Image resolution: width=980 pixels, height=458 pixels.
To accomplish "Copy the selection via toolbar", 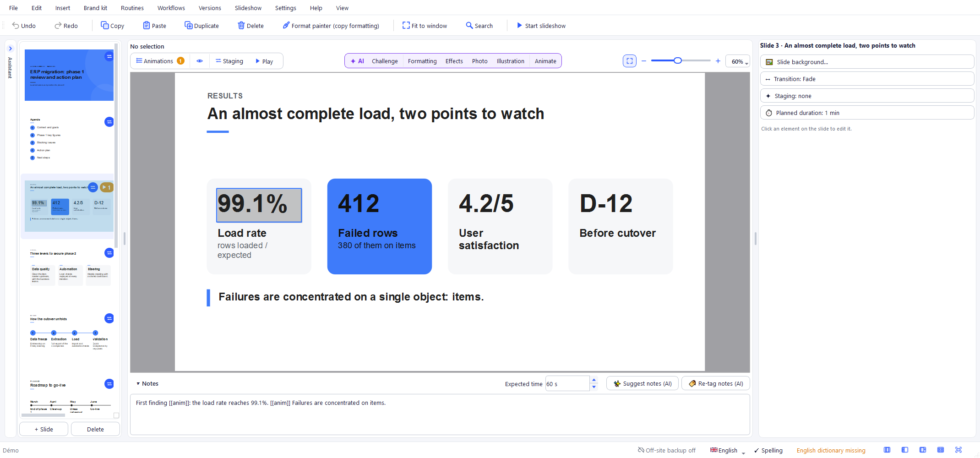I will point(113,26).
